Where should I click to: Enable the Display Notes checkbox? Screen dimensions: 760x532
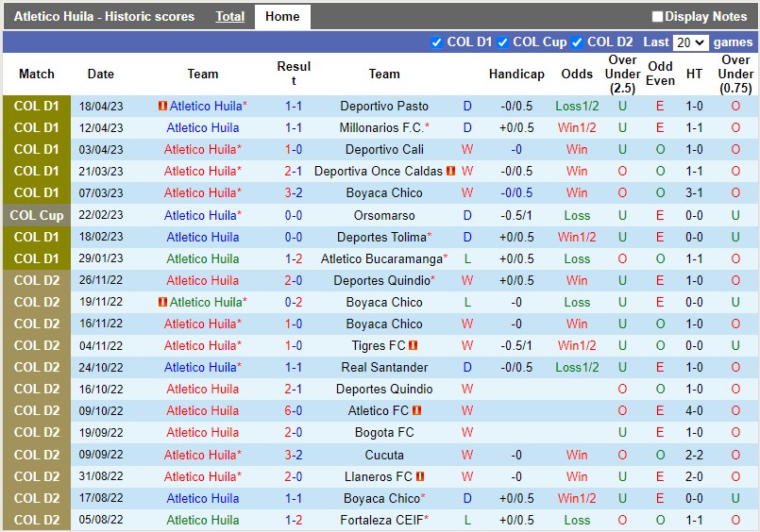(x=657, y=16)
